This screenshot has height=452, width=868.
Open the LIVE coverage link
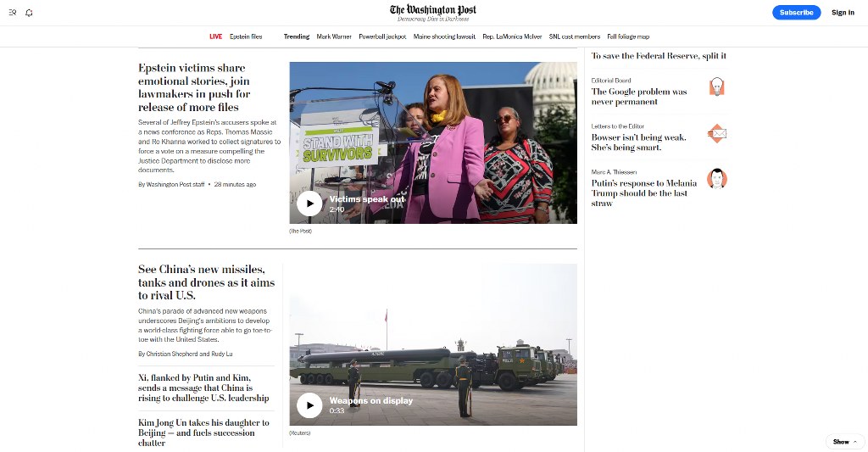click(216, 36)
